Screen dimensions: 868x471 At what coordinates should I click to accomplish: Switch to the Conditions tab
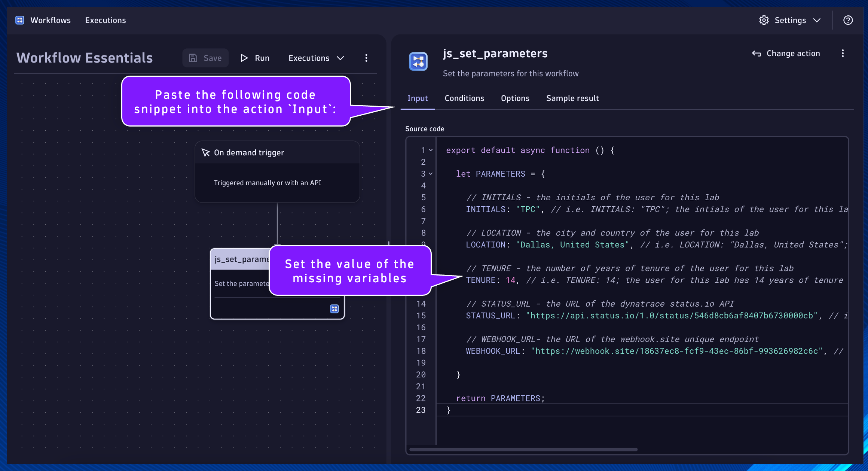pyautogui.click(x=464, y=98)
